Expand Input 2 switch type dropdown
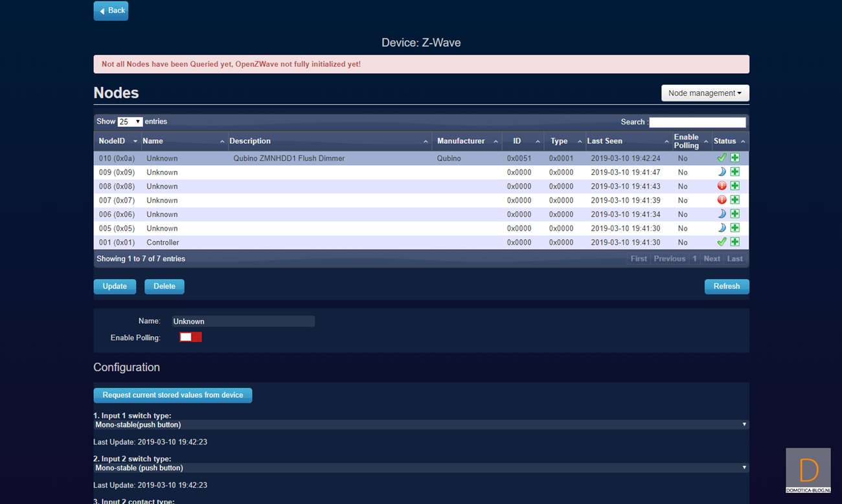Image resolution: width=842 pixels, height=504 pixels. coord(421,468)
